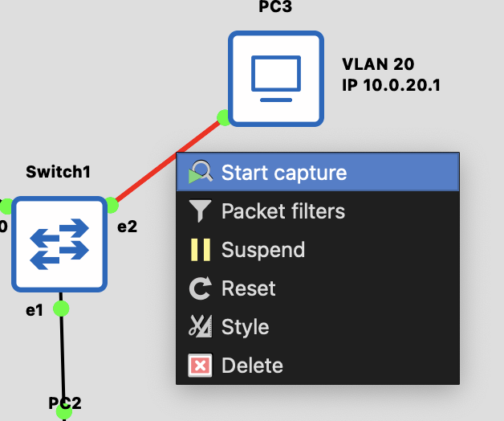Screen dimensions: 504x421
Task: Click the ruler-and-scissors Style icon
Action: click(x=200, y=327)
